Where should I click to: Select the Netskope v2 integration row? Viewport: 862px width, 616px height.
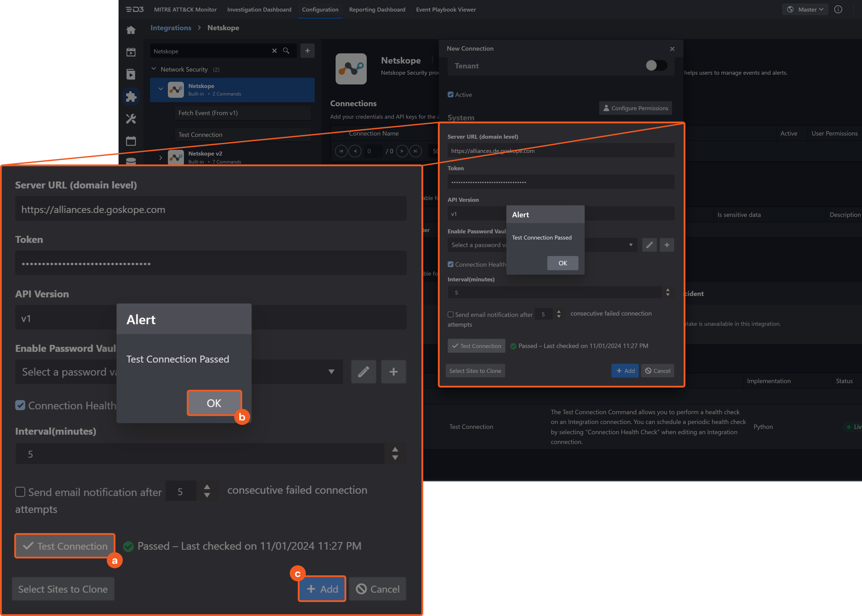[x=232, y=157]
